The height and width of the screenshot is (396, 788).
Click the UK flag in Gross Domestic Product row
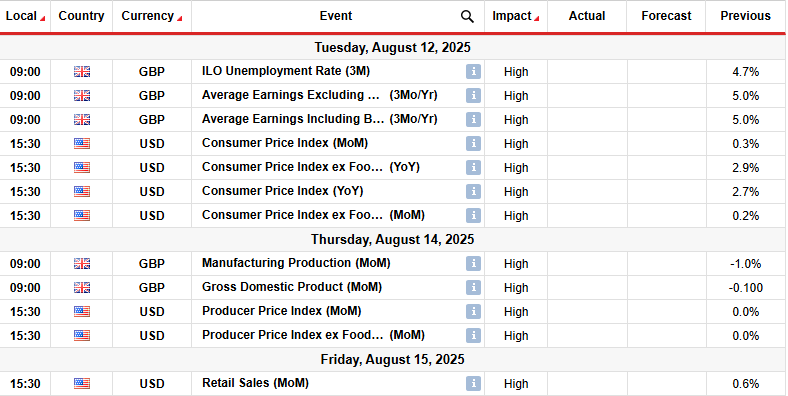tap(82, 287)
